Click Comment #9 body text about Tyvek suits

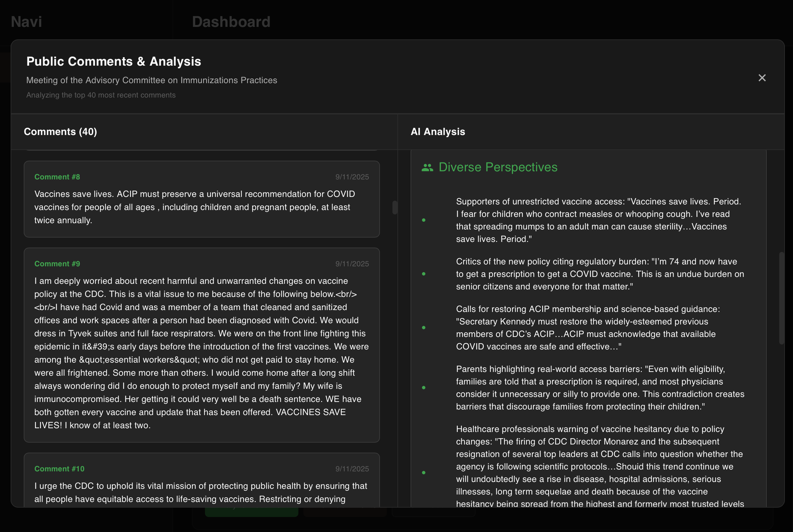(x=200, y=333)
